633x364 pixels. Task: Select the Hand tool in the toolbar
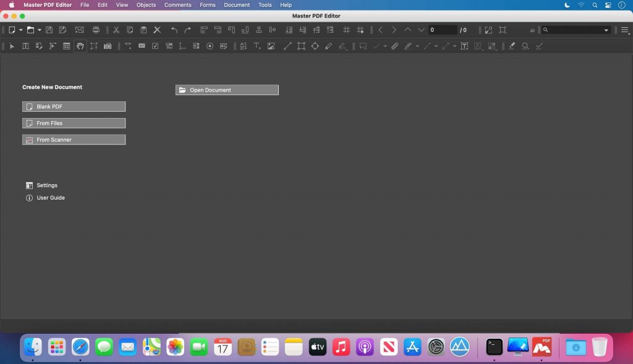[79, 46]
